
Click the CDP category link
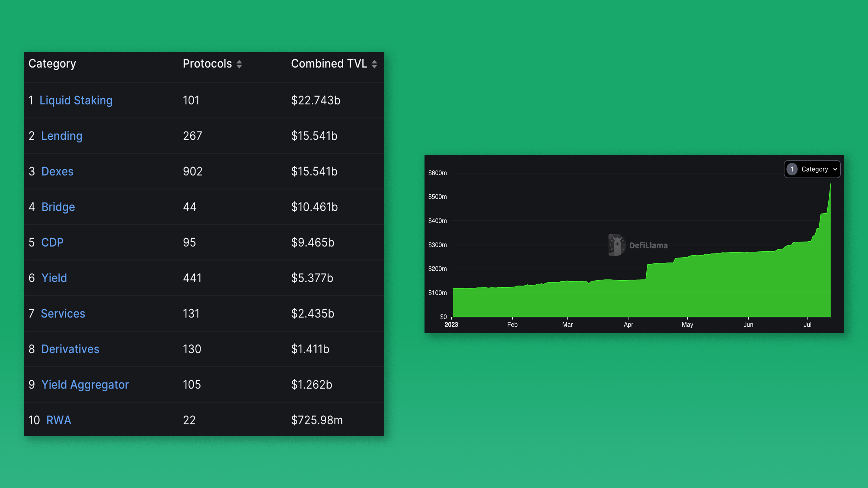(52, 242)
